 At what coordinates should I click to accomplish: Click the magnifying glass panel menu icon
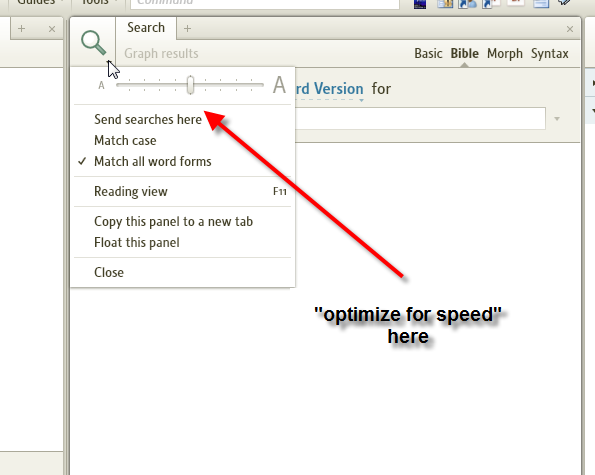point(93,42)
